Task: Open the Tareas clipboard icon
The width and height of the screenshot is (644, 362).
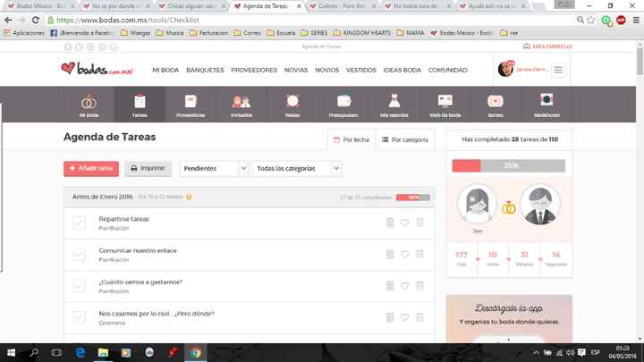Action: click(x=140, y=101)
